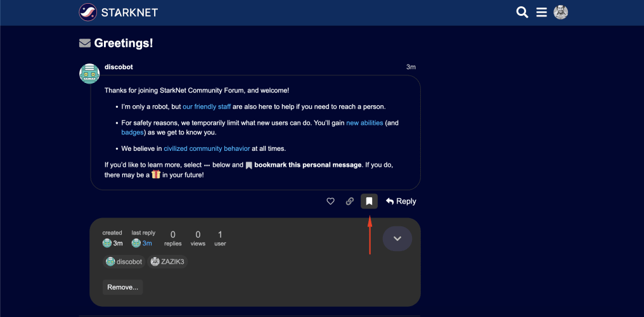This screenshot has width=644, height=317.
Task: Reply to the discobot message
Action: tap(401, 201)
